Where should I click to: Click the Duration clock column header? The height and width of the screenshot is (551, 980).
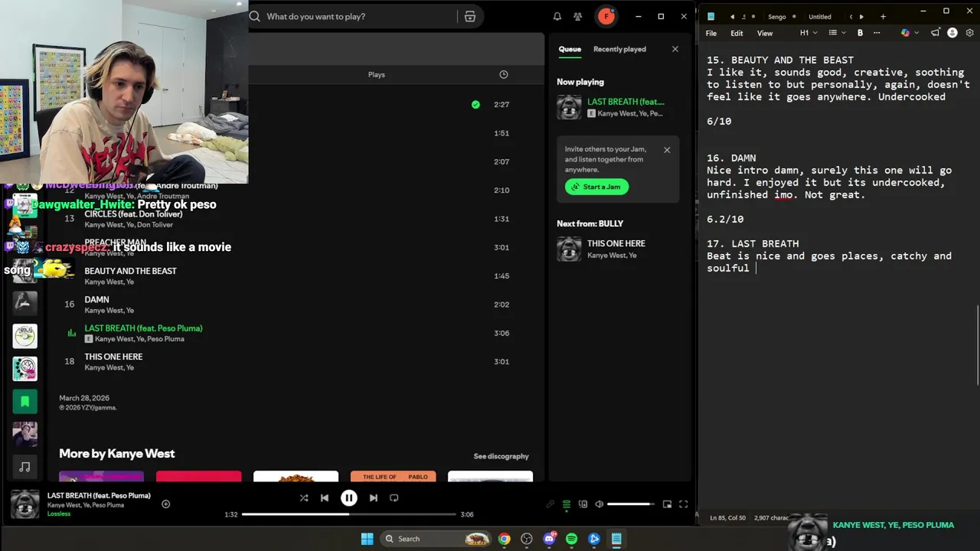504,74
